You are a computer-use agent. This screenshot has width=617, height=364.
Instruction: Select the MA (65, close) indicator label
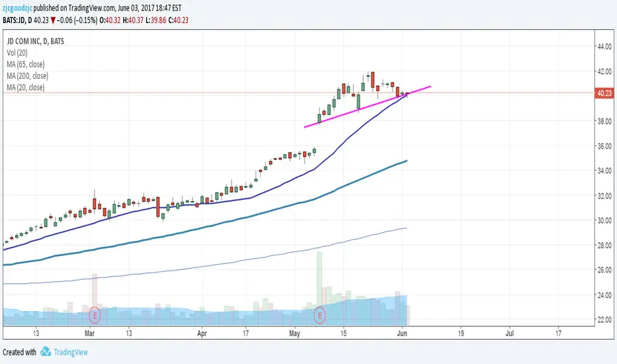tap(26, 64)
